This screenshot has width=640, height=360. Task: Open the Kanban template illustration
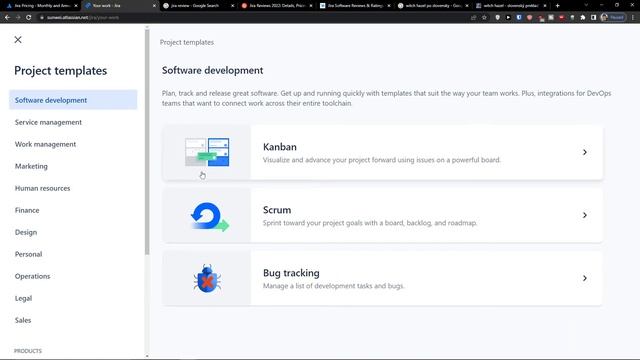(207, 152)
